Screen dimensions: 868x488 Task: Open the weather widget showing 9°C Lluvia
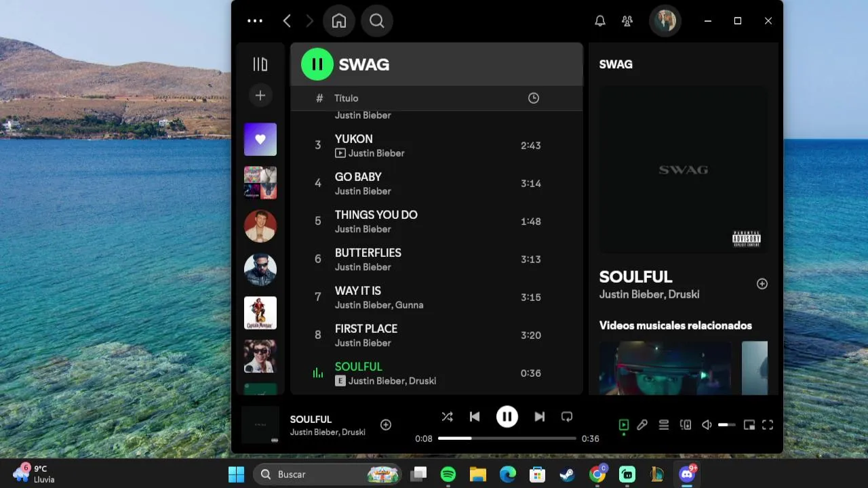[35, 474]
